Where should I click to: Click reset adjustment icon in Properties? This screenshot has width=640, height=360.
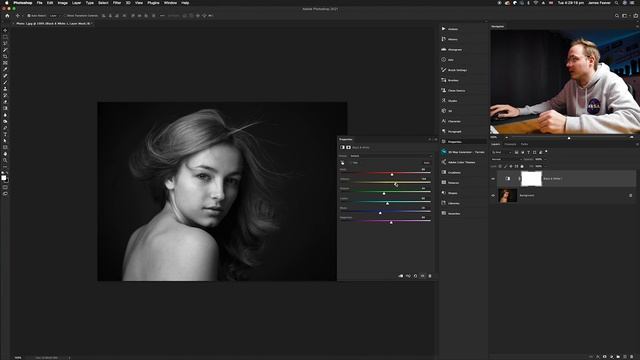pos(415,276)
